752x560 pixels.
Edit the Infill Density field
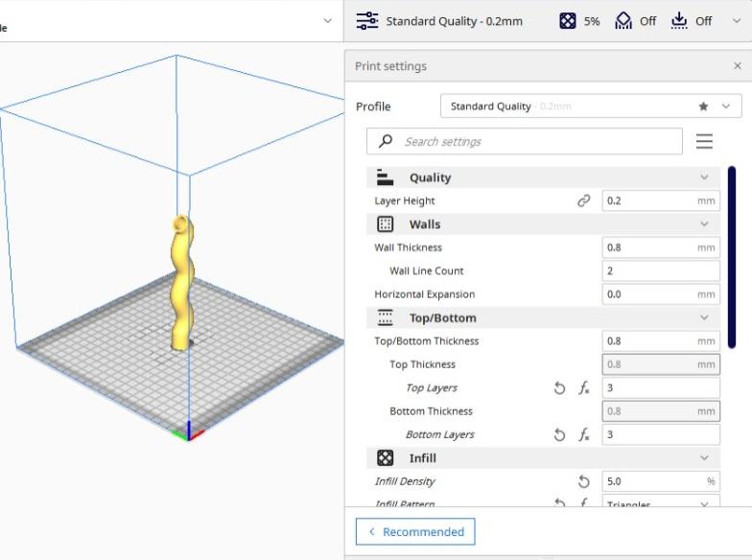tap(661, 481)
